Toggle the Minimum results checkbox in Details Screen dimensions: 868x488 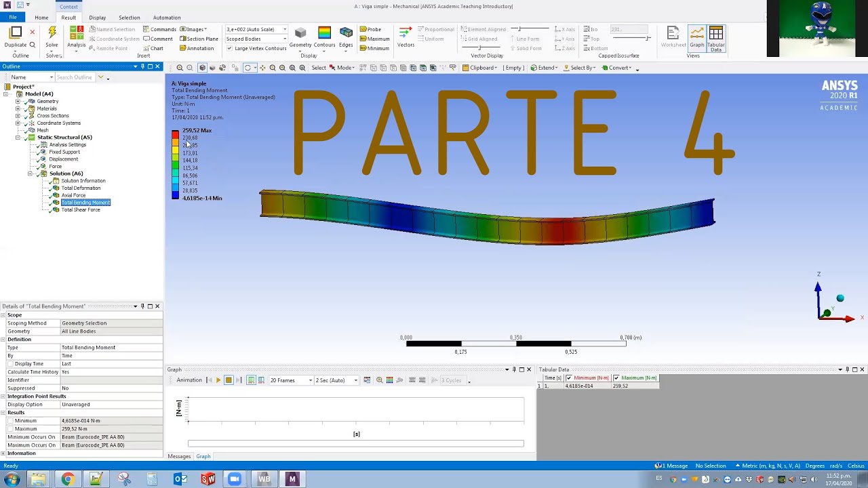click(10, 421)
